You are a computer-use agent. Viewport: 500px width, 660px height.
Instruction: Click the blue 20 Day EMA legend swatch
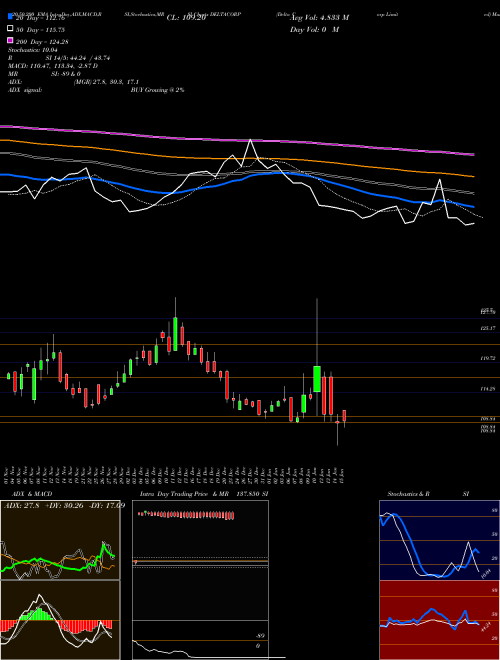point(11,17)
